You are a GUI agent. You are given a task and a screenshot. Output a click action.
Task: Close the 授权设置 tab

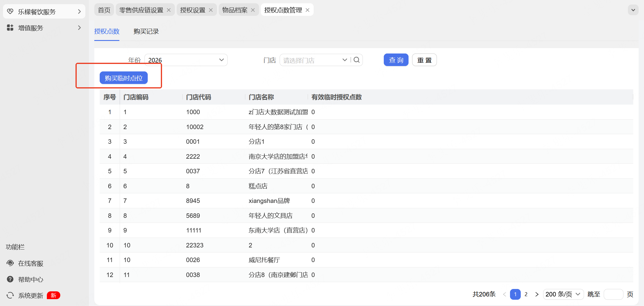pyautogui.click(x=211, y=10)
